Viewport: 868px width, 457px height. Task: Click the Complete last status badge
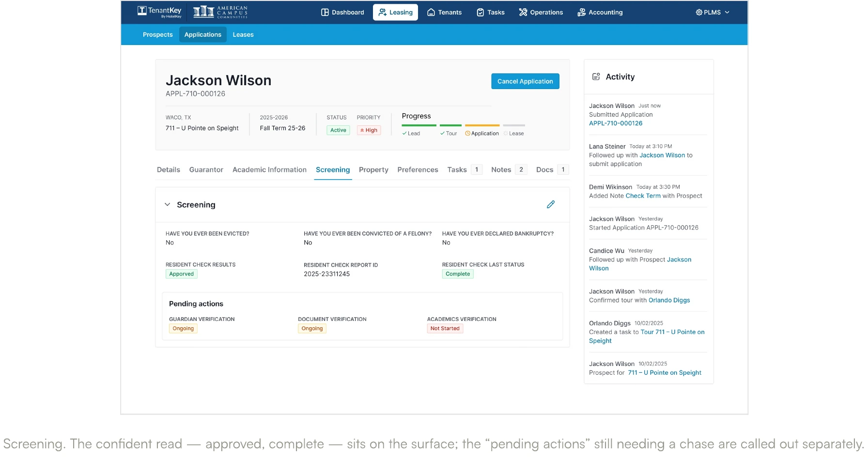click(x=458, y=274)
